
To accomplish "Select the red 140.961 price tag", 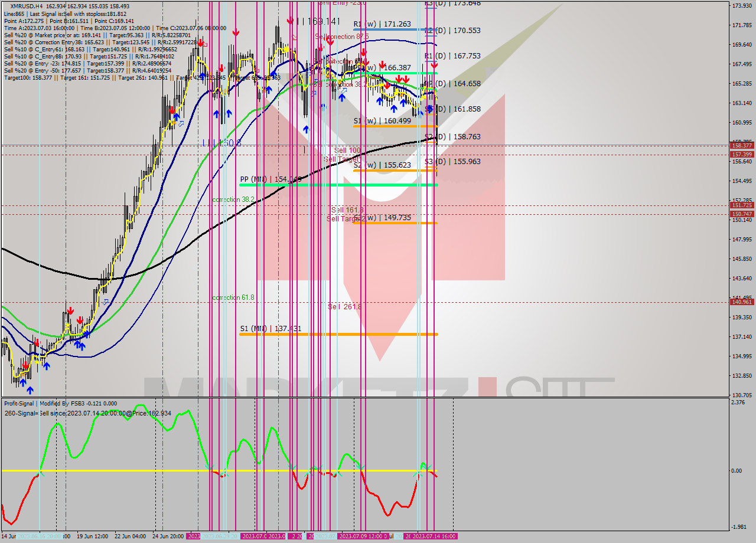I will click(x=742, y=302).
